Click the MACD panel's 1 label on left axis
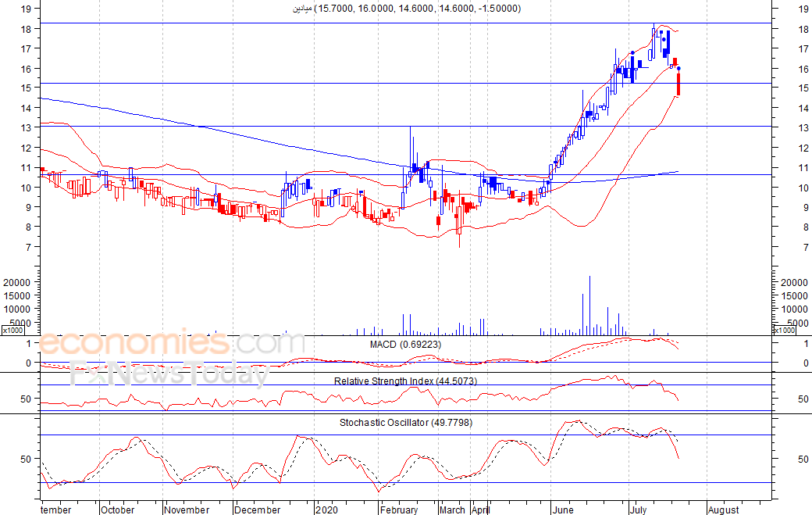The height and width of the screenshot is (515, 812). click(29, 344)
